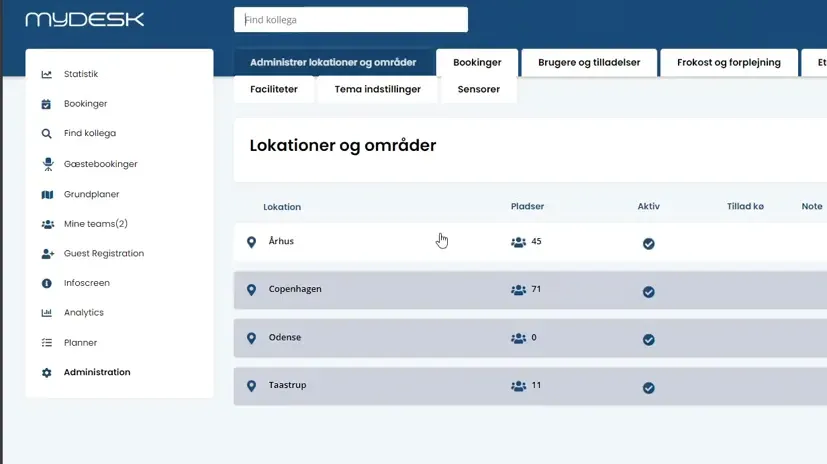Viewport: 827px width, 464px height.
Task: Open the Brugere og tilladelser tab
Action: pos(589,62)
